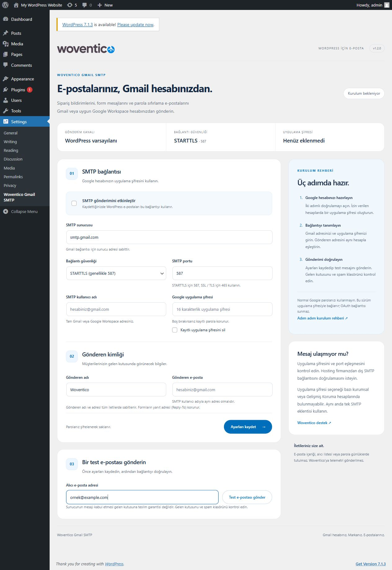Open Adım adım kurulum rehberi link
Screen dimensions: 392x570
(x=323, y=318)
